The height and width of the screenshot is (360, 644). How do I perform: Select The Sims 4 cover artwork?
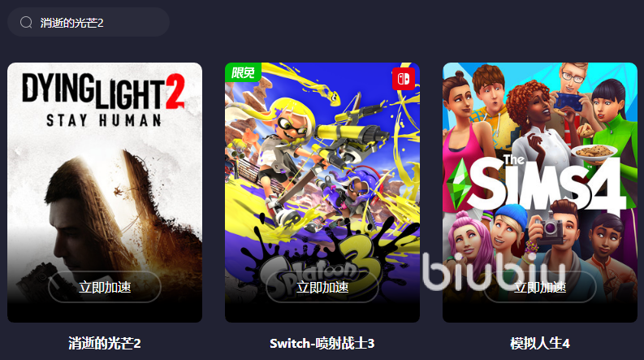coord(540,193)
